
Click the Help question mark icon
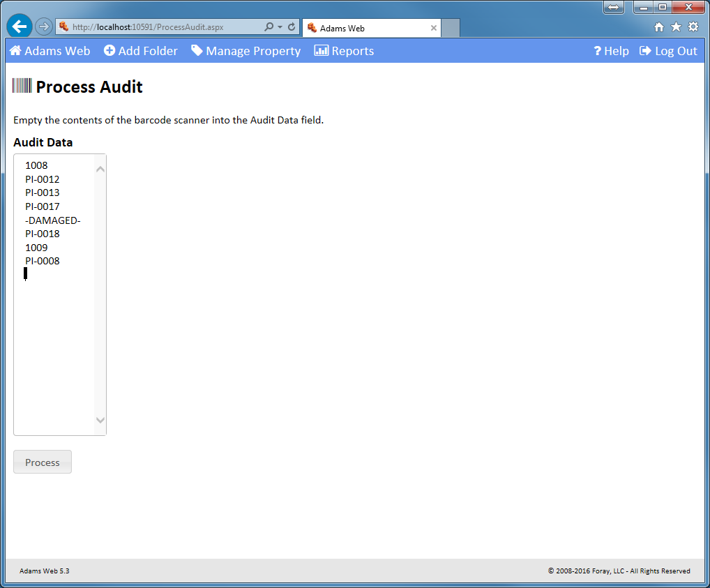pyautogui.click(x=598, y=51)
